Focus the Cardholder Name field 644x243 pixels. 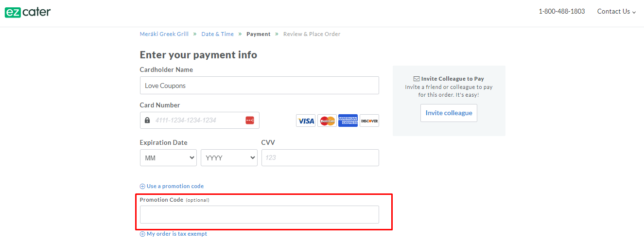pyautogui.click(x=260, y=86)
